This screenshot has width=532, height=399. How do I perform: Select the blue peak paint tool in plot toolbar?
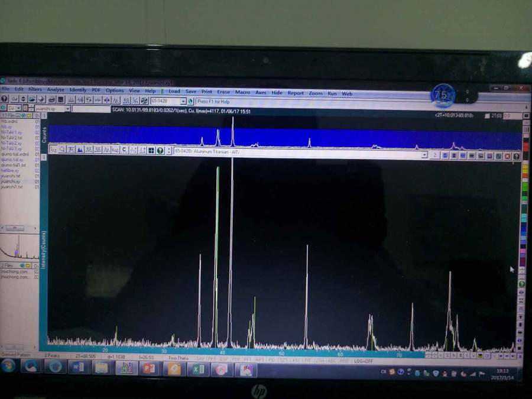[80, 150]
